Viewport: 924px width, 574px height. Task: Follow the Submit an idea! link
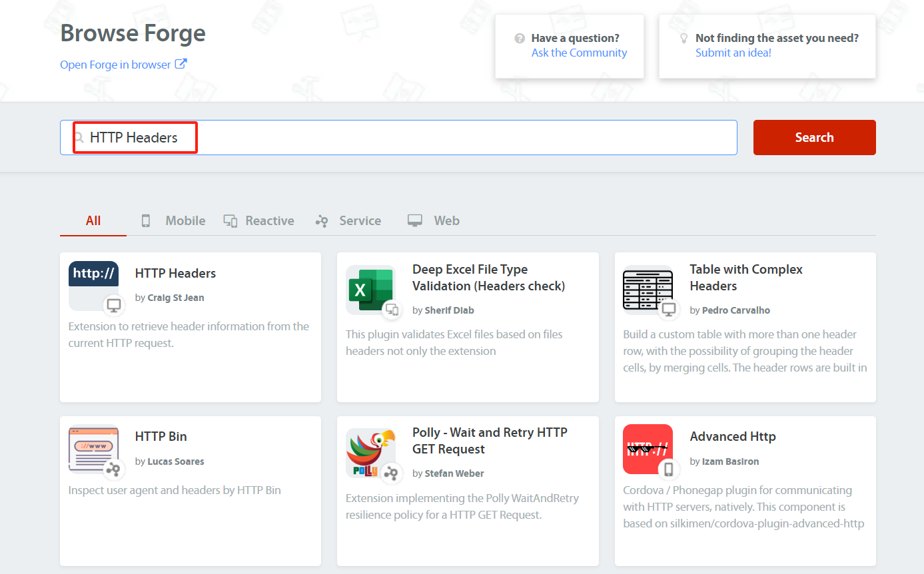point(733,53)
